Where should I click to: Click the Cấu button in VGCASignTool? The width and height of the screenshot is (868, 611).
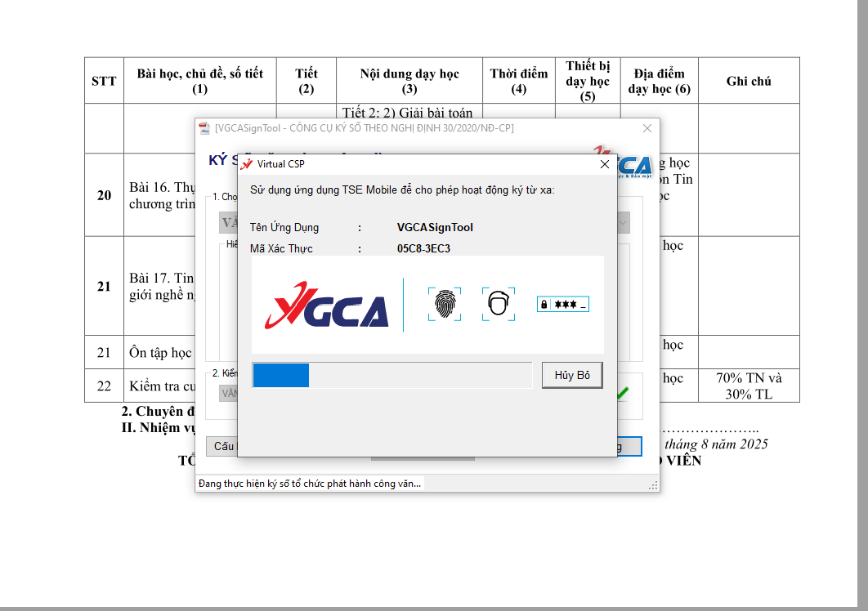pyautogui.click(x=222, y=446)
